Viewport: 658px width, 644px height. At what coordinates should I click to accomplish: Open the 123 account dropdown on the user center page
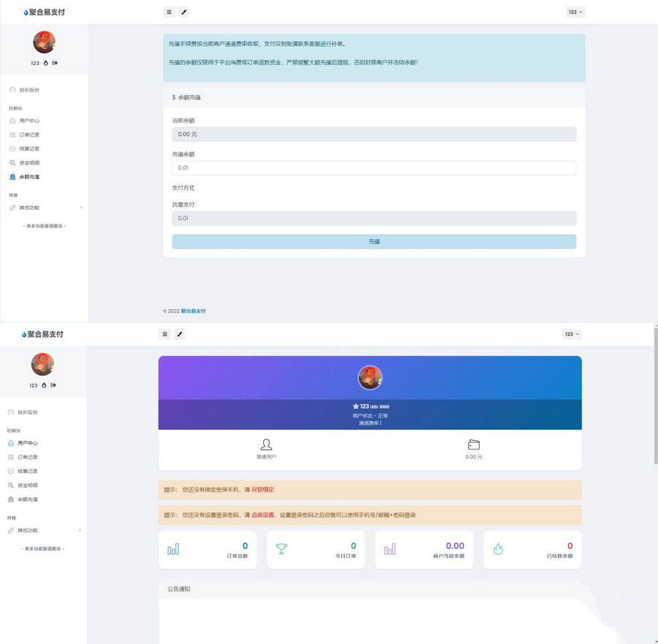(571, 334)
